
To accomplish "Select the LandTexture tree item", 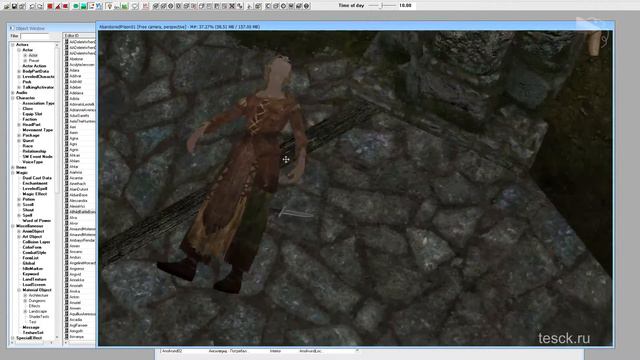I will (34, 279).
